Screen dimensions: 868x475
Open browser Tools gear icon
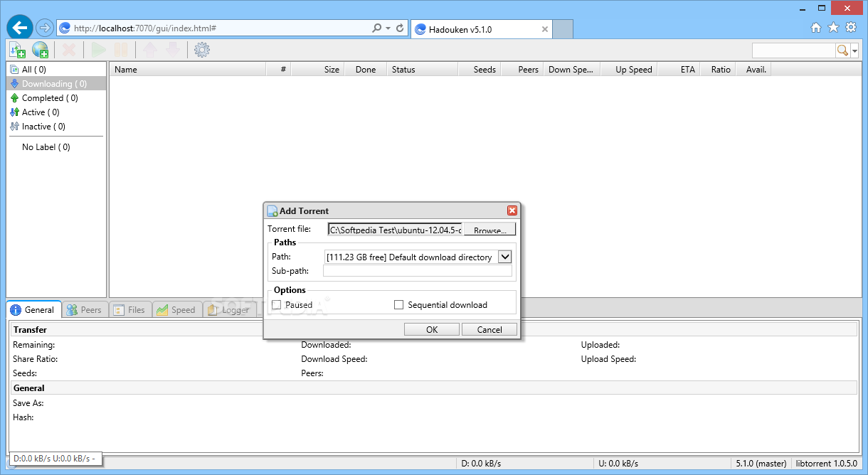pos(851,28)
